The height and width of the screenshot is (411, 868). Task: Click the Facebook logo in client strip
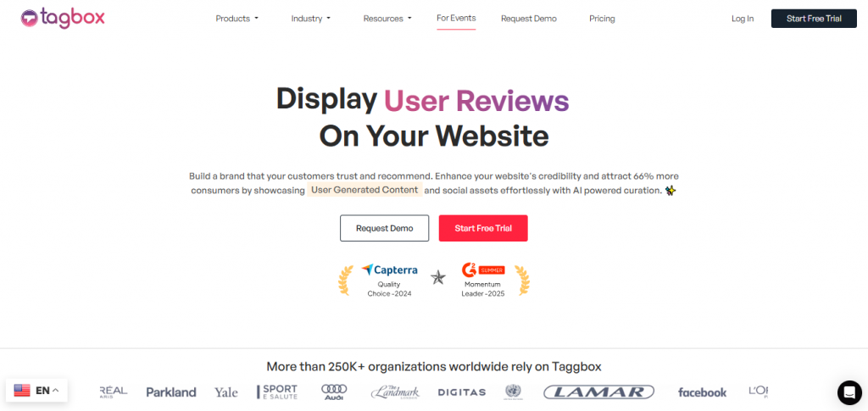coord(702,392)
